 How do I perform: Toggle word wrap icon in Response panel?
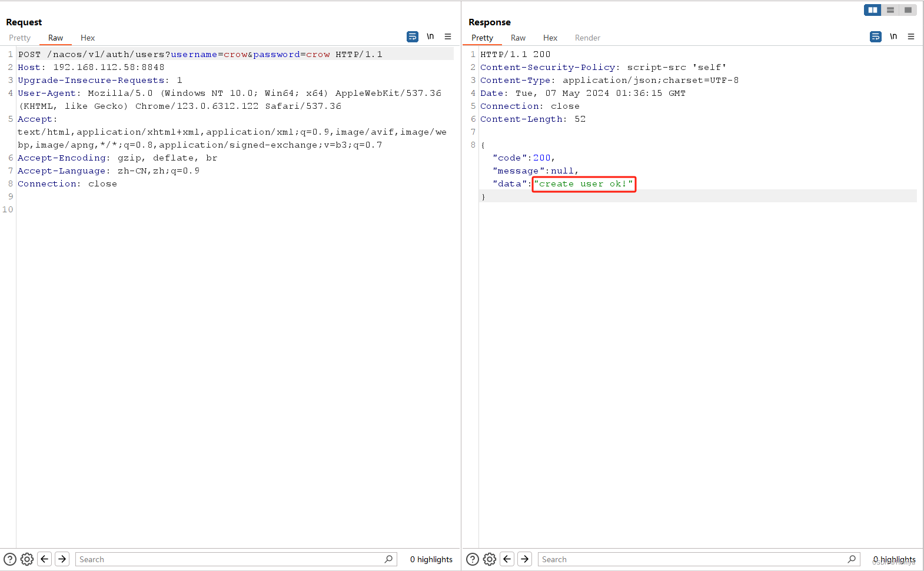(876, 36)
